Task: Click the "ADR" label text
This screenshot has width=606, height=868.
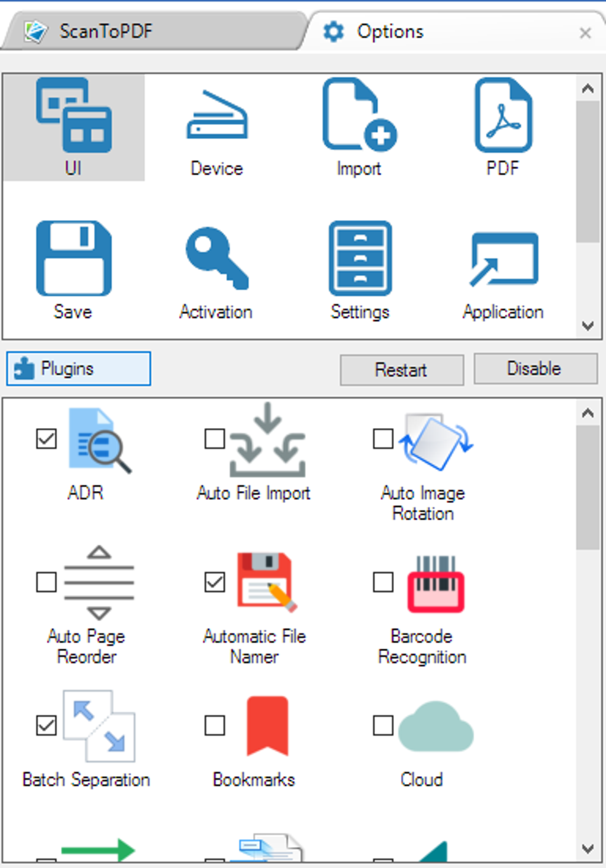Action: coord(86,493)
